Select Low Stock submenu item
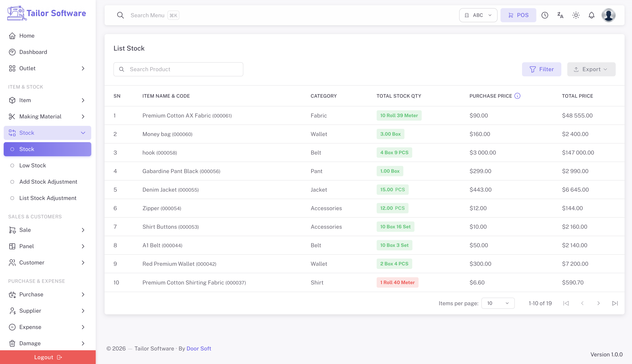The image size is (632, 364). coord(47,166)
